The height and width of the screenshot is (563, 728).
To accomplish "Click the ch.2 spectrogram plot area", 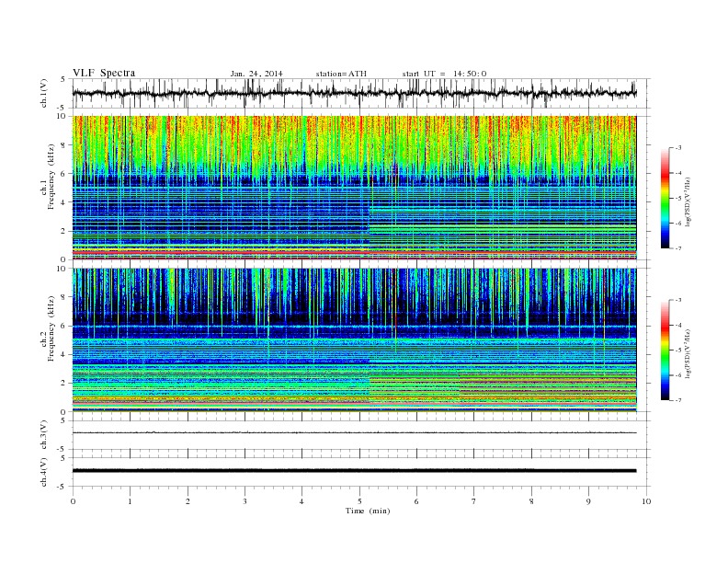I will point(354,340).
